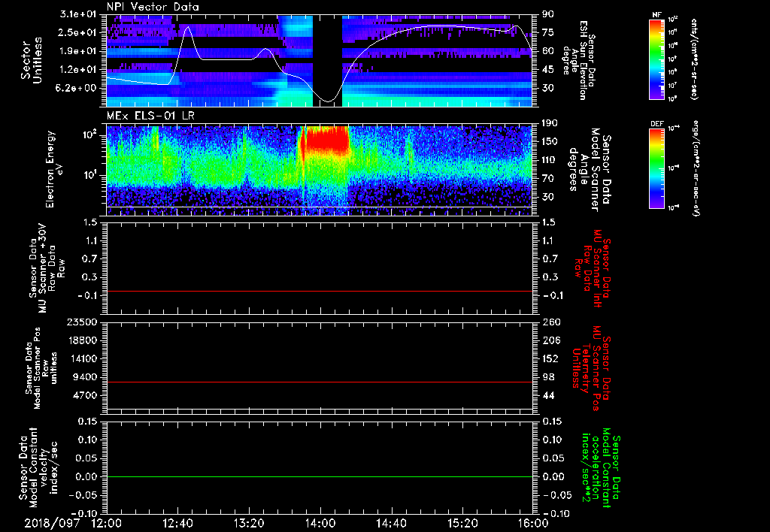Image resolution: width=770 pixels, height=532 pixels.
Task: Click the Electron Energy eV axis label
Action: [55, 169]
